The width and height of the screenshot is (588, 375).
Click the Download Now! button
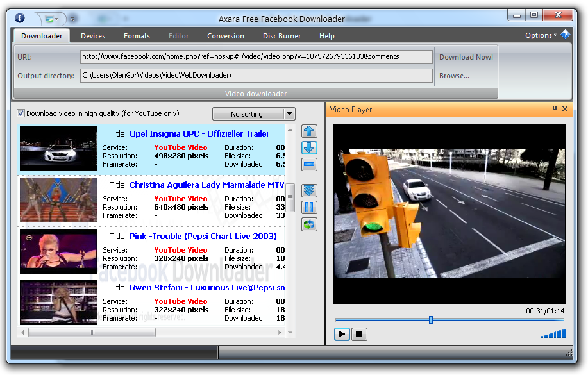pyautogui.click(x=466, y=57)
